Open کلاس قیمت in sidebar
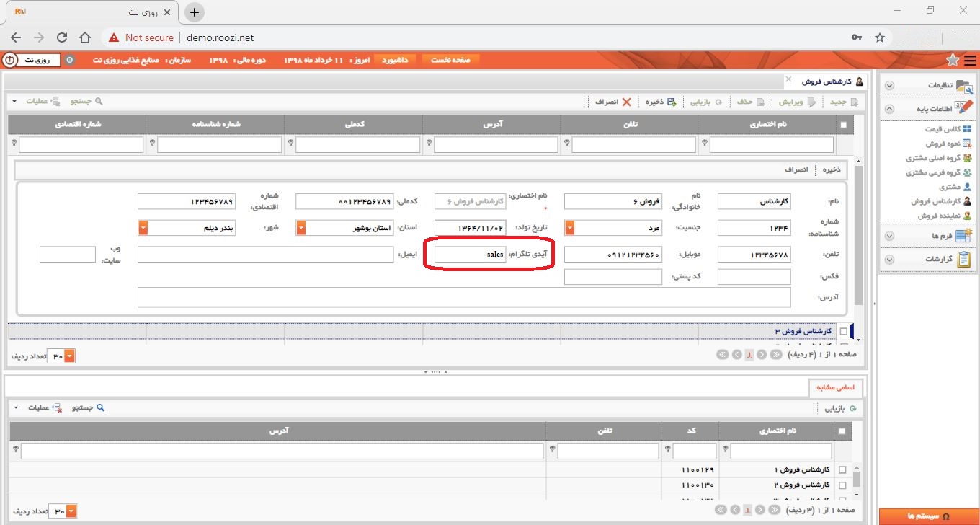Screen dimensions: 980x525 [948, 129]
